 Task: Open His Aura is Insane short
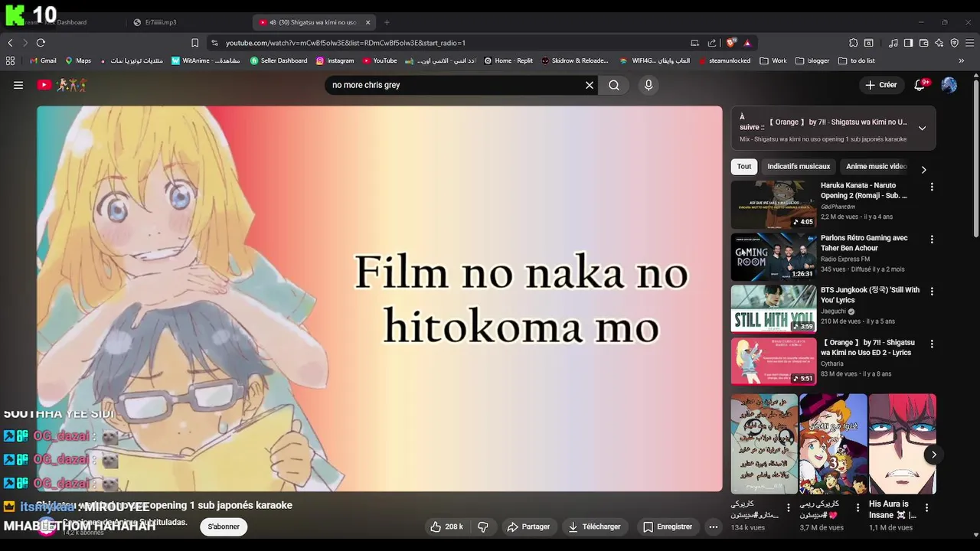(x=902, y=444)
